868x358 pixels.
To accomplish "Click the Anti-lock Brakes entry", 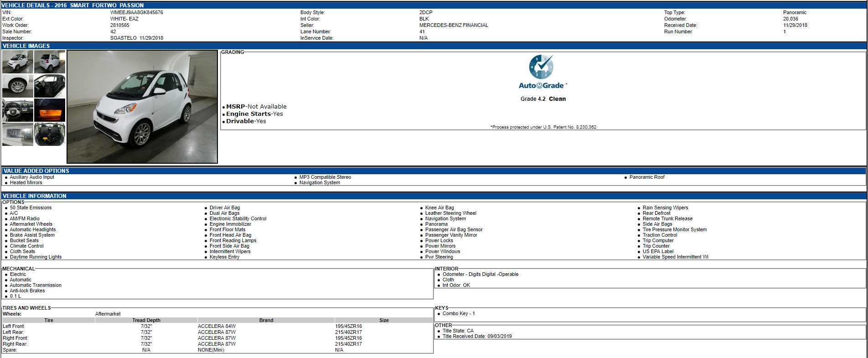I will tap(27, 291).
